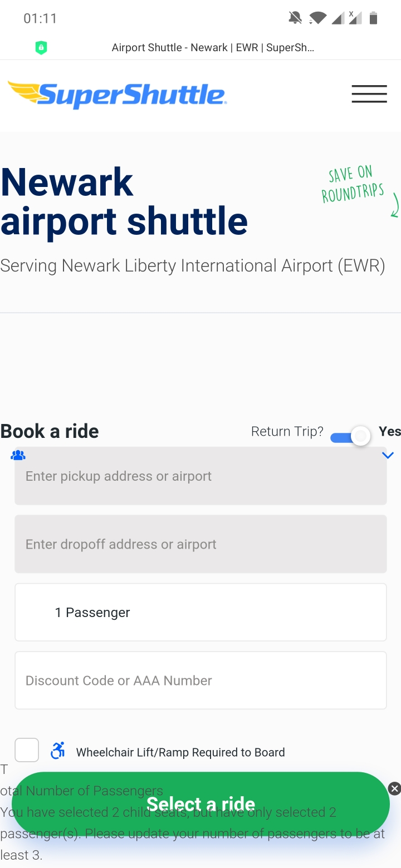Tap the blue passengers group icon
This screenshot has width=401, height=868.
tap(18, 456)
